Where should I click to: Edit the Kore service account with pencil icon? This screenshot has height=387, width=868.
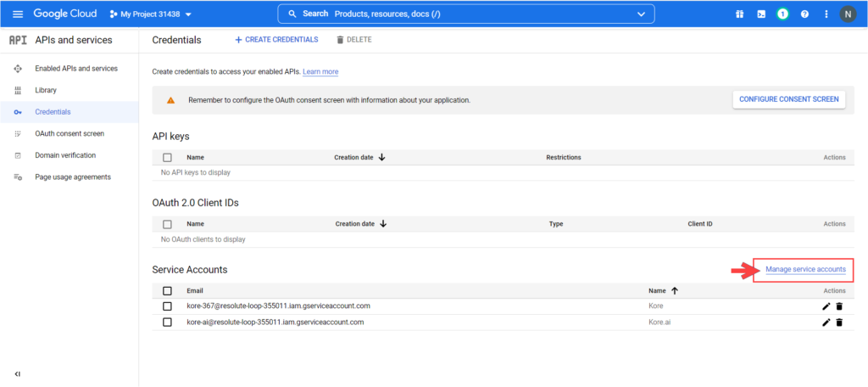coord(826,306)
